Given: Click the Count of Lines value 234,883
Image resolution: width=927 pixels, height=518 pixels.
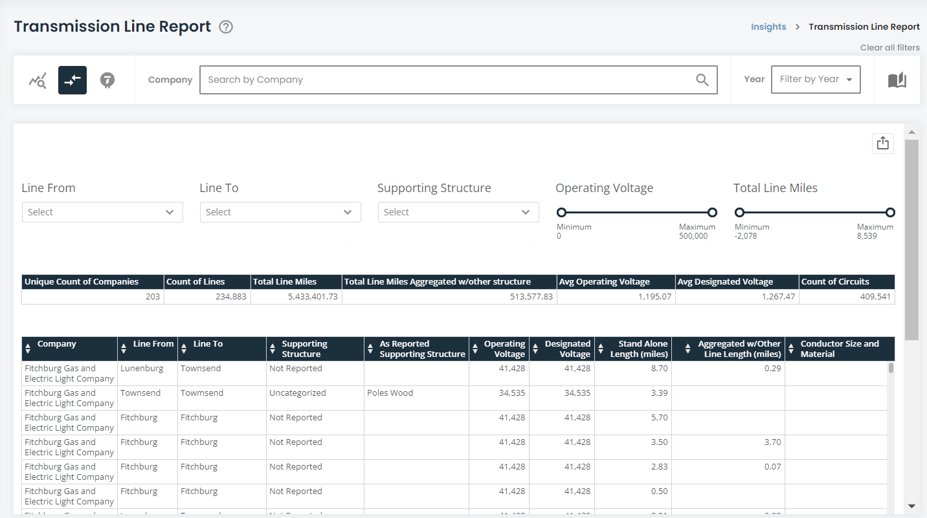Looking at the screenshot, I should point(231,297).
